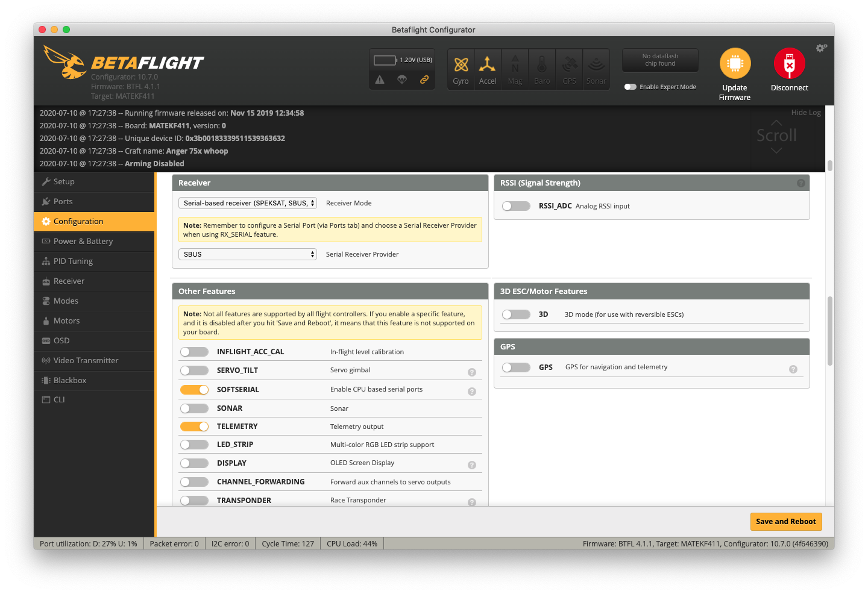
Task: Disable TELEMETRY toggle
Action: click(194, 427)
